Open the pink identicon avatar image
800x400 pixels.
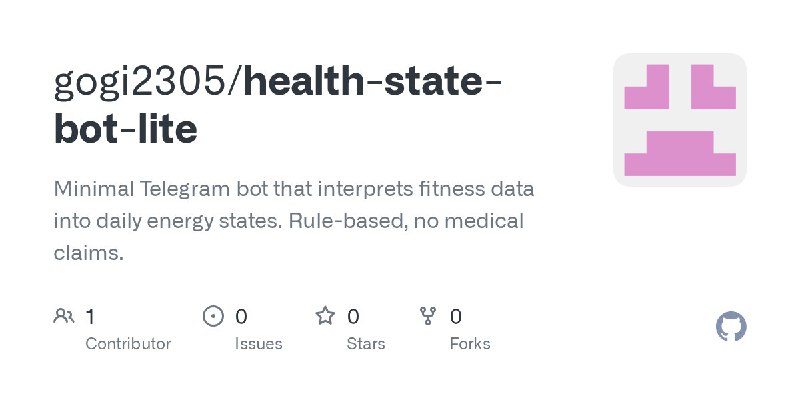point(680,120)
